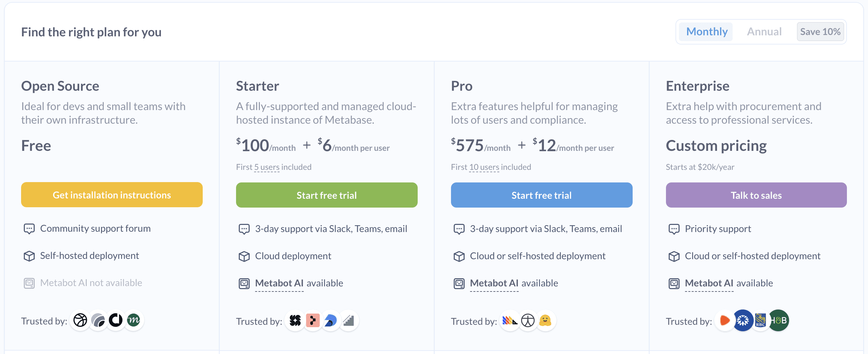Click the Metabot AI robot icon in Pro column

(460, 283)
